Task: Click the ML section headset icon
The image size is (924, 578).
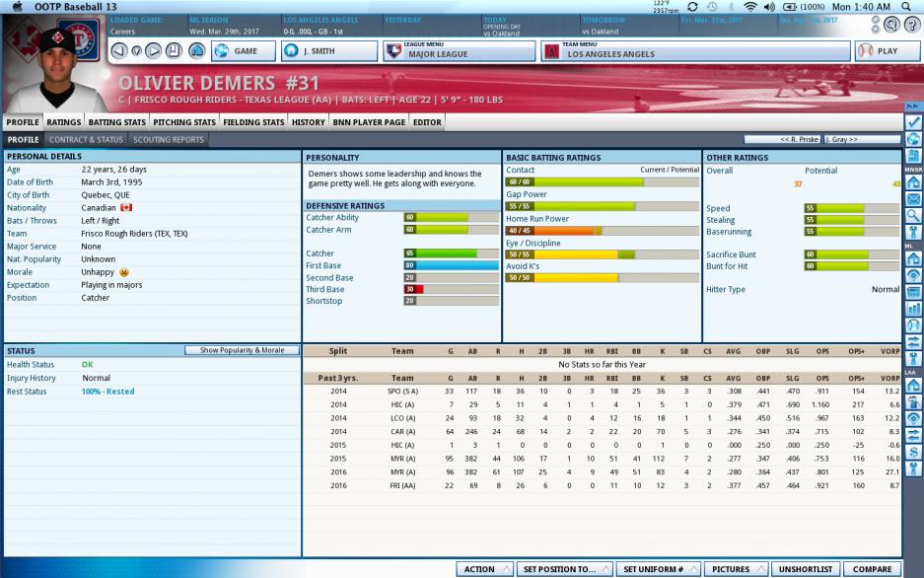Action: pyautogui.click(x=913, y=325)
